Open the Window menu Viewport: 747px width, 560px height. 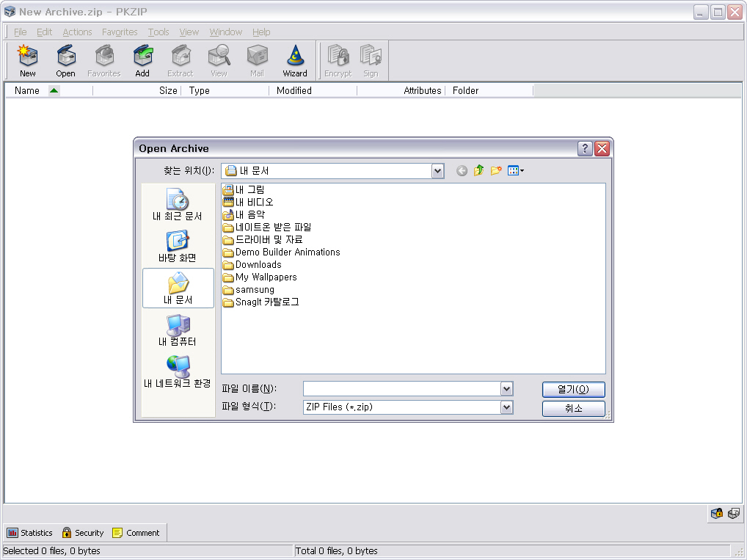pyautogui.click(x=226, y=32)
